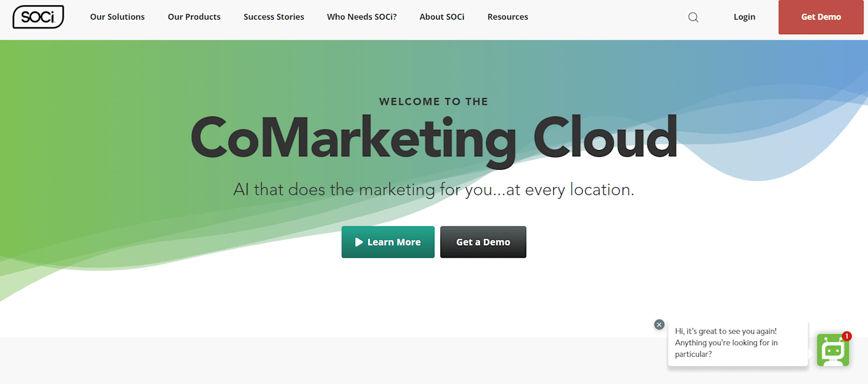Click the WELCOME TO THE text
The height and width of the screenshot is (384, 868).
434,101
